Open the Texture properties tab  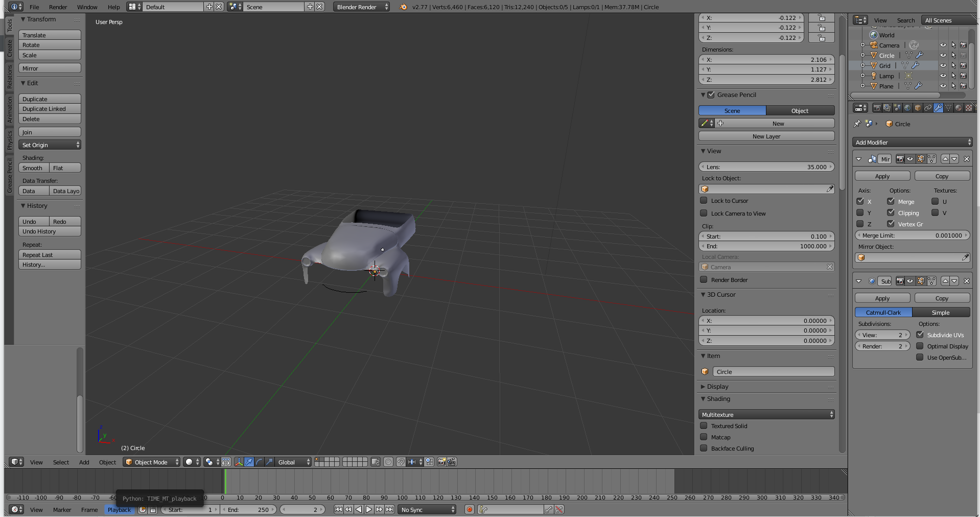tap(969, 108)
